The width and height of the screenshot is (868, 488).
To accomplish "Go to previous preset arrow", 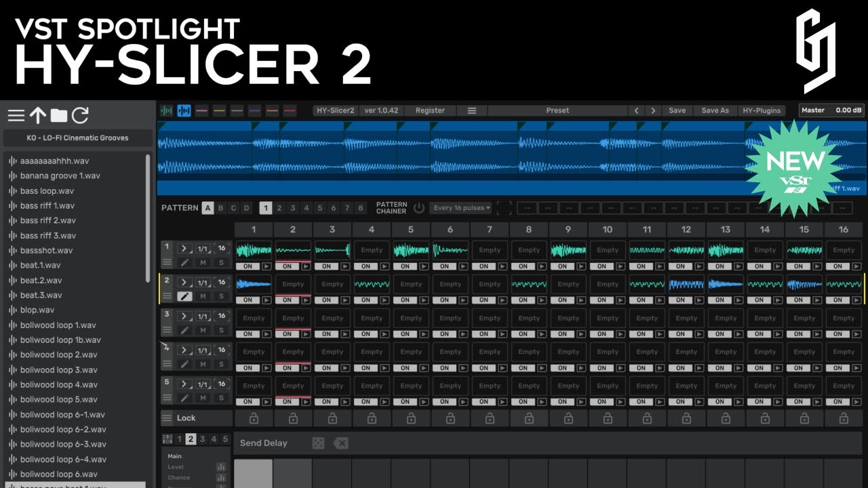I will point(636,110).
